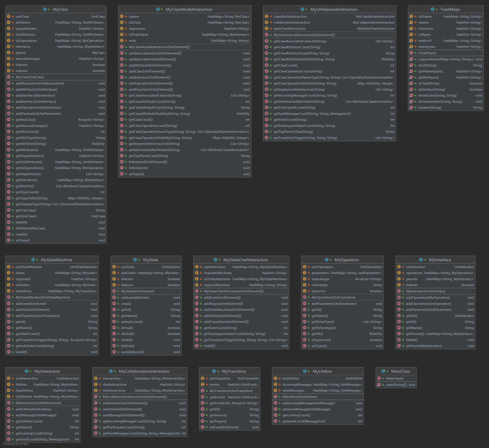Select getParticipantCount(String) in MyUmlGeneralInteraction
Image resolution: width=489 pixels, height=448 pixels.
(x=329, y=107)
